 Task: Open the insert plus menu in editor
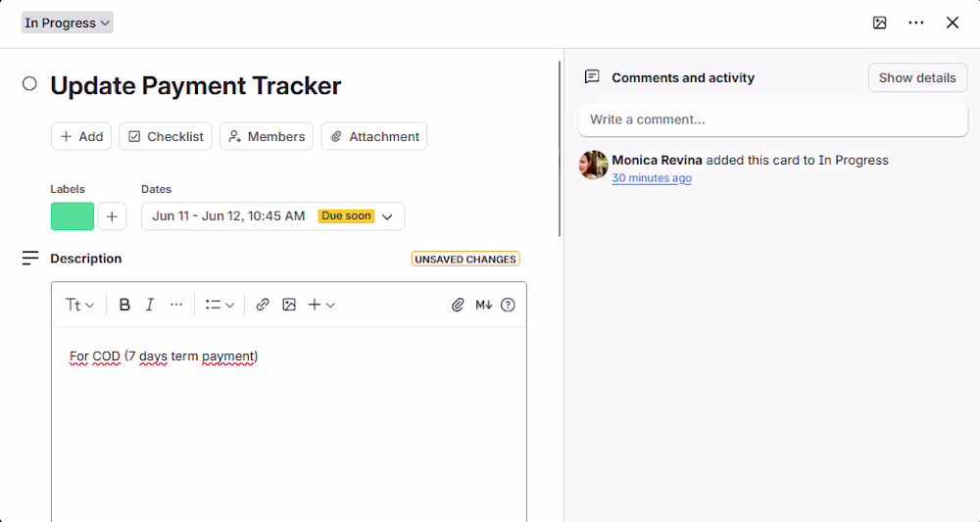[321, 305]
